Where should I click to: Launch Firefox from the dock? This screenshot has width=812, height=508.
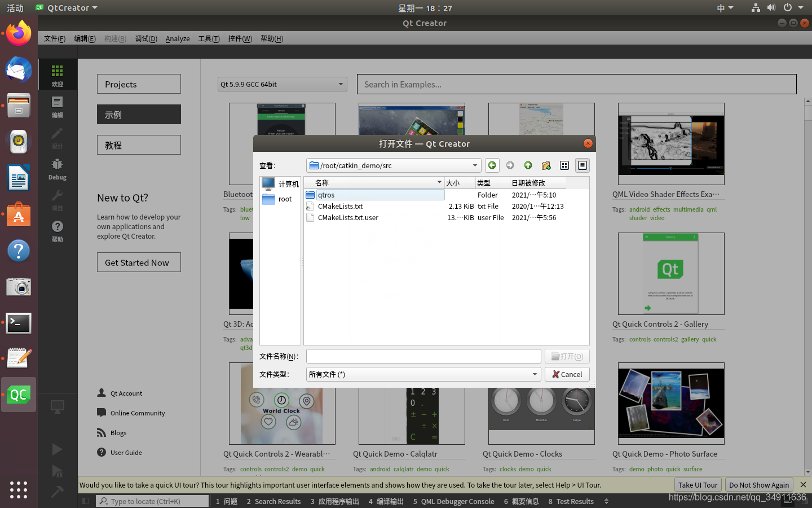19,33
